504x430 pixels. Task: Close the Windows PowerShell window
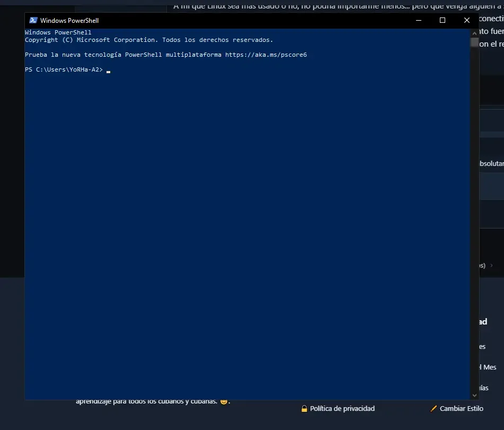pyautogui.click(x=467, y=20)
